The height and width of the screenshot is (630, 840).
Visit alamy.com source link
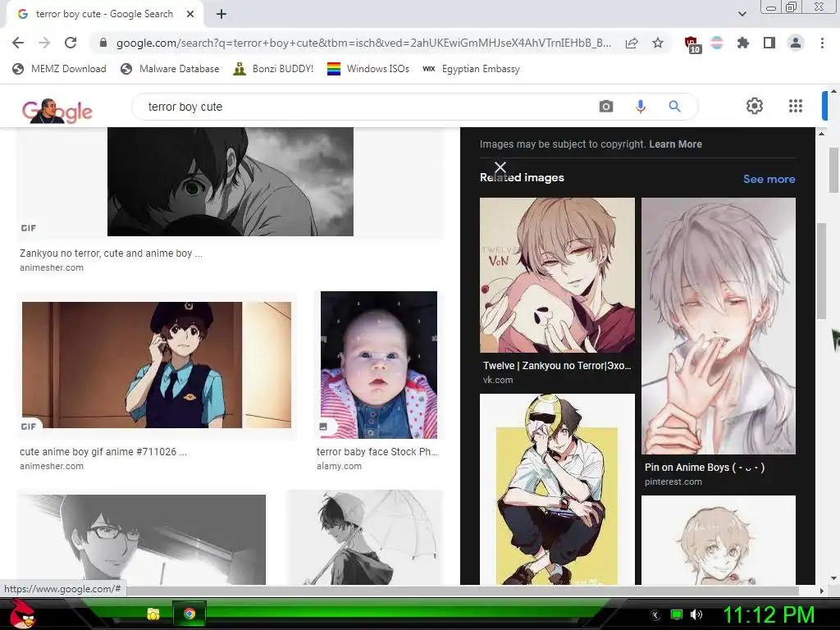click(339, 466)
